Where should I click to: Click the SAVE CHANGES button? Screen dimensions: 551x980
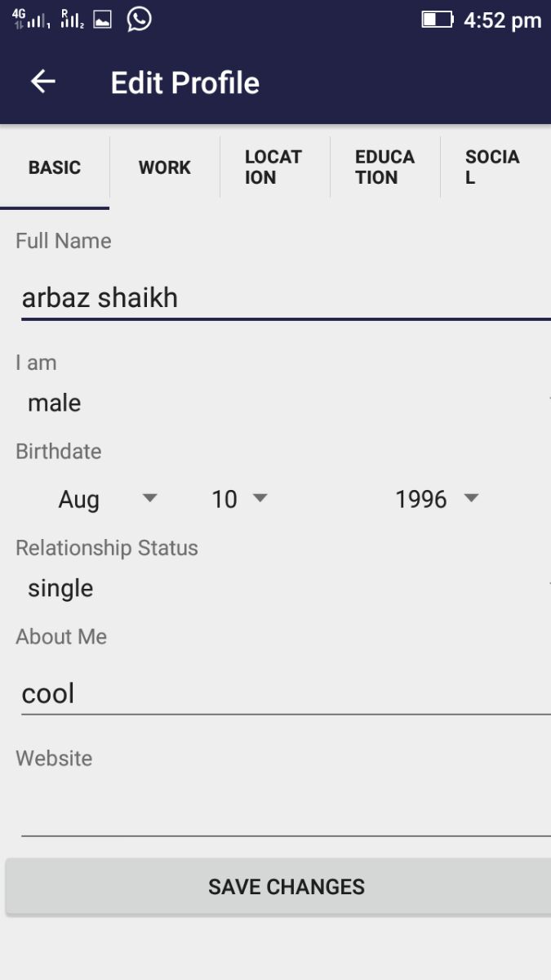pyautogui.click(x=278, y=887)
